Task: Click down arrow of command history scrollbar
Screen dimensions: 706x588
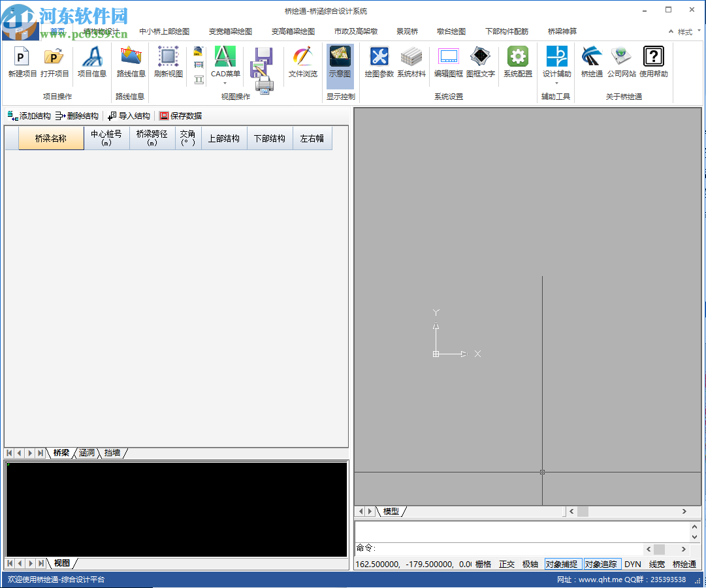Action: pos(694,536)
